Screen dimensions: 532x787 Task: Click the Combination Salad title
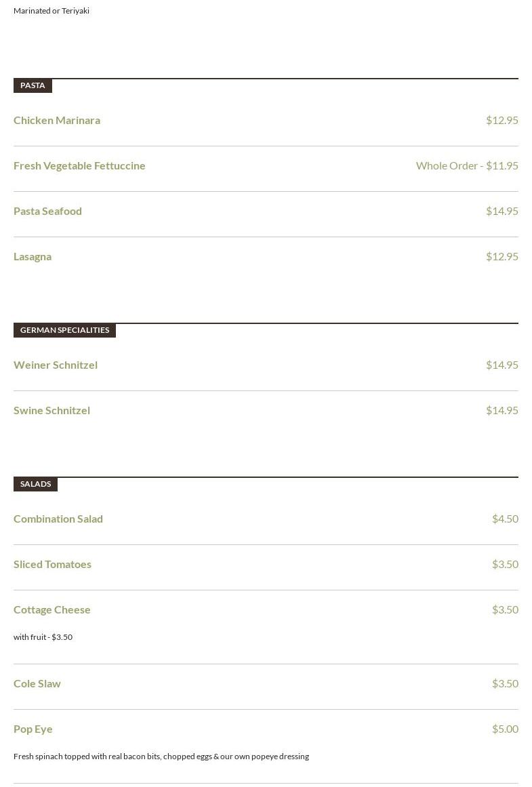coord(58,519)
